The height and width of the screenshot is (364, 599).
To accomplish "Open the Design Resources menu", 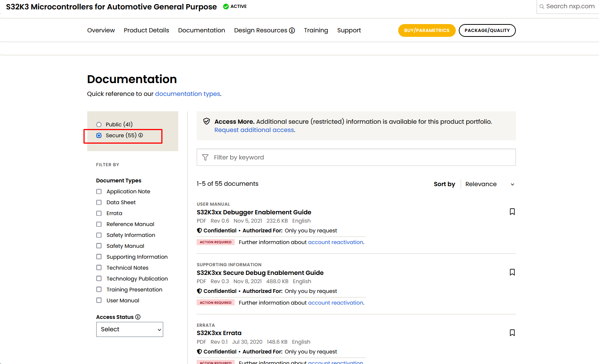I will pos(261,30).
